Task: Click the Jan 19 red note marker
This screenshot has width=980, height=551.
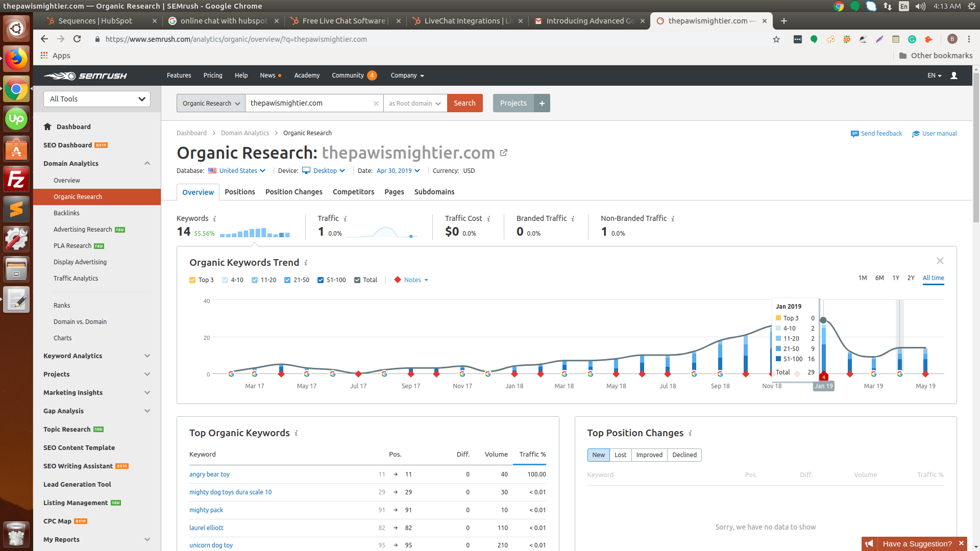Action: tap(823, 377)
